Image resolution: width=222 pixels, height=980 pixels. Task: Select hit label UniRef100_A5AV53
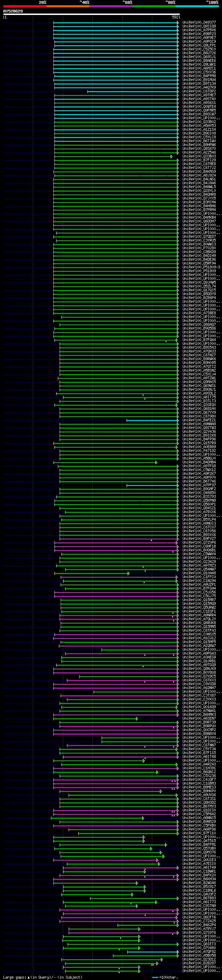[199, 125]
